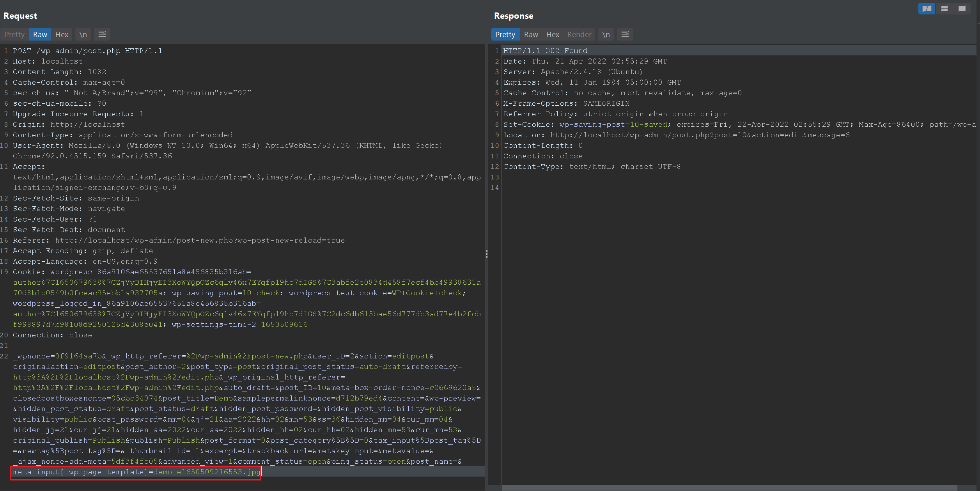
Task: Select the Raw tab in the Response pane
Action: coord(531,34)
